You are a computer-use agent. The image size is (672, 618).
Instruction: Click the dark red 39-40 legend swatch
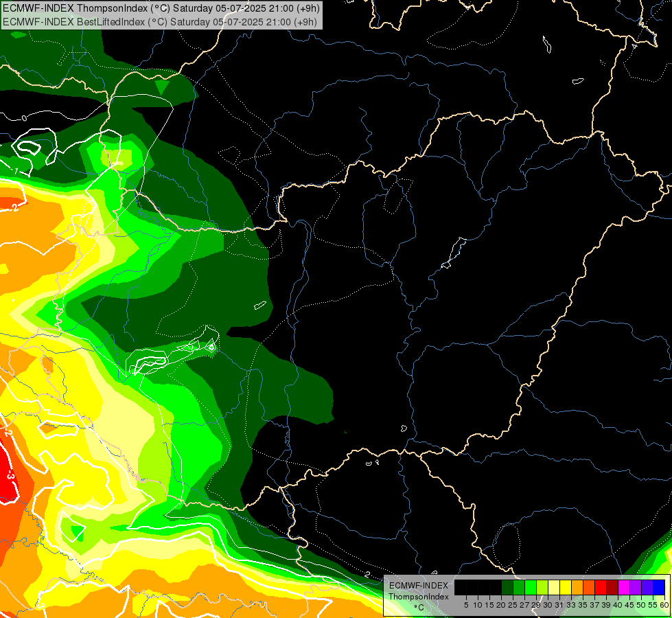tap(612, 587)
